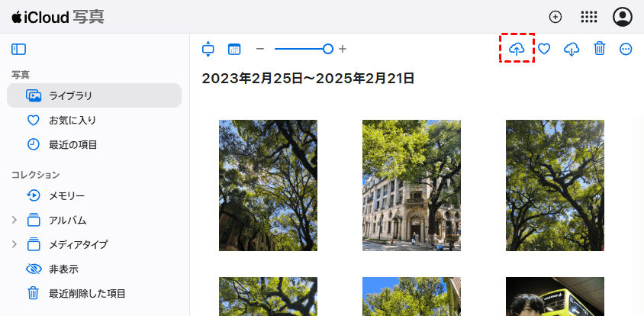Expand the メディアタイプ section
This screenshot has height=316, width=644.
pyautogui.click(x=14, y=244)
